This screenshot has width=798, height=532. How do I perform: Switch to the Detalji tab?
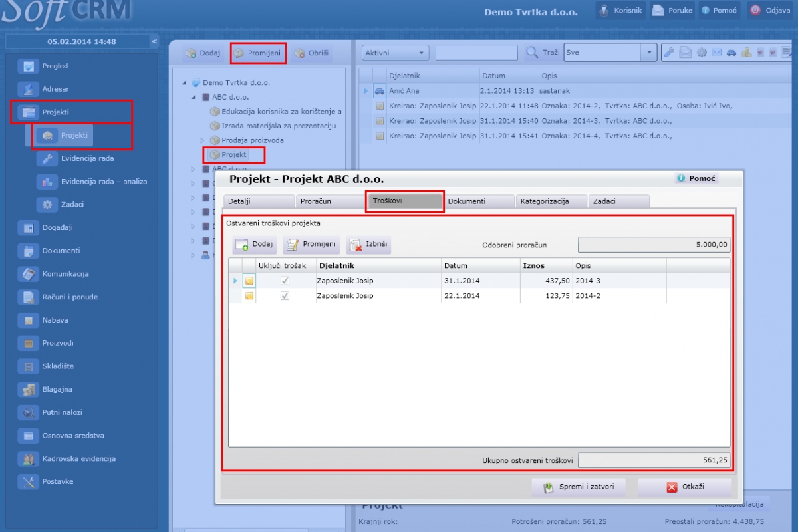(x=258, y=201)
